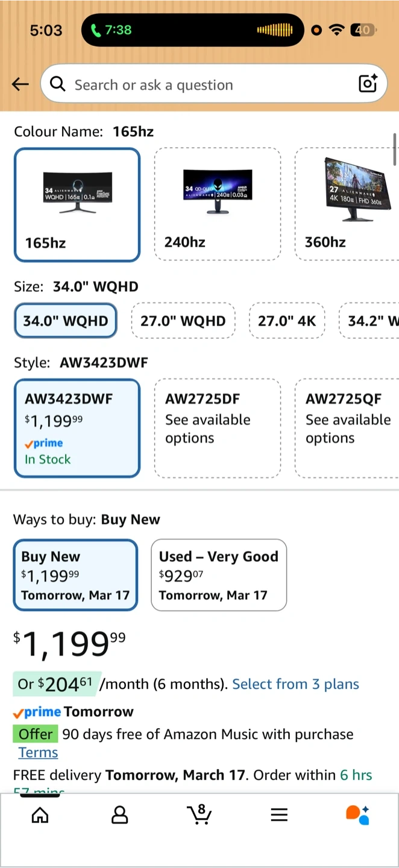Open the Terms link
The image size is (399, 868).
coord(38,752)
